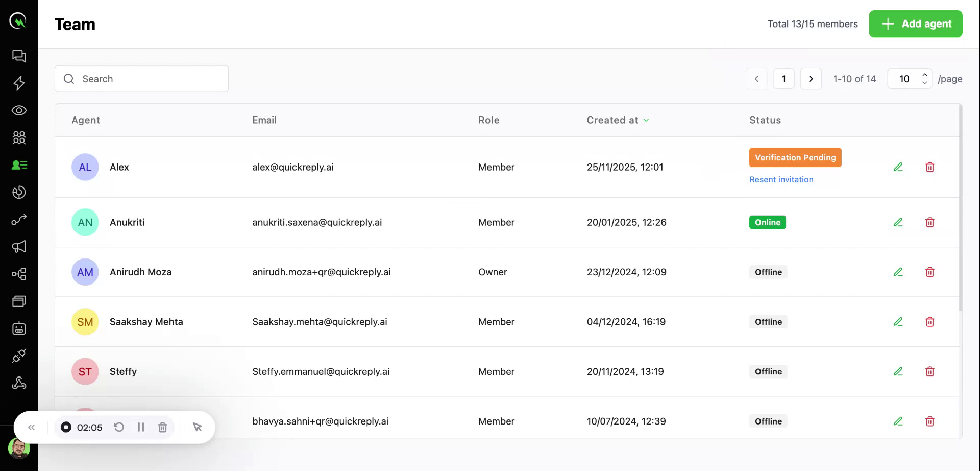
Task: Open the megaphone campaigns icon
Action: [19, 247]
